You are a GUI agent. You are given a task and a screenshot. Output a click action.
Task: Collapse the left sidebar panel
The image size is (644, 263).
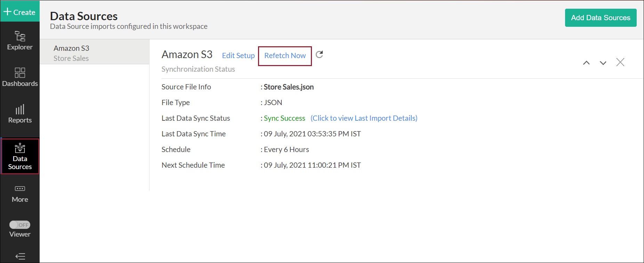click(20, 256)
